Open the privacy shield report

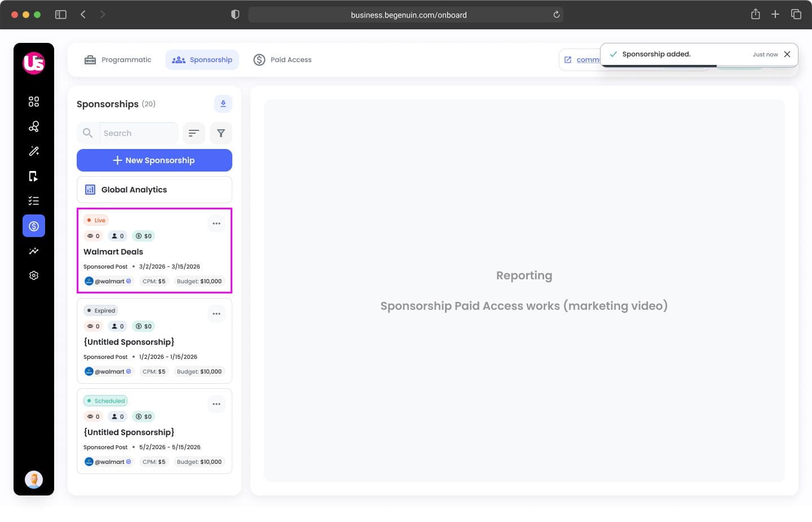click(235, 15)
